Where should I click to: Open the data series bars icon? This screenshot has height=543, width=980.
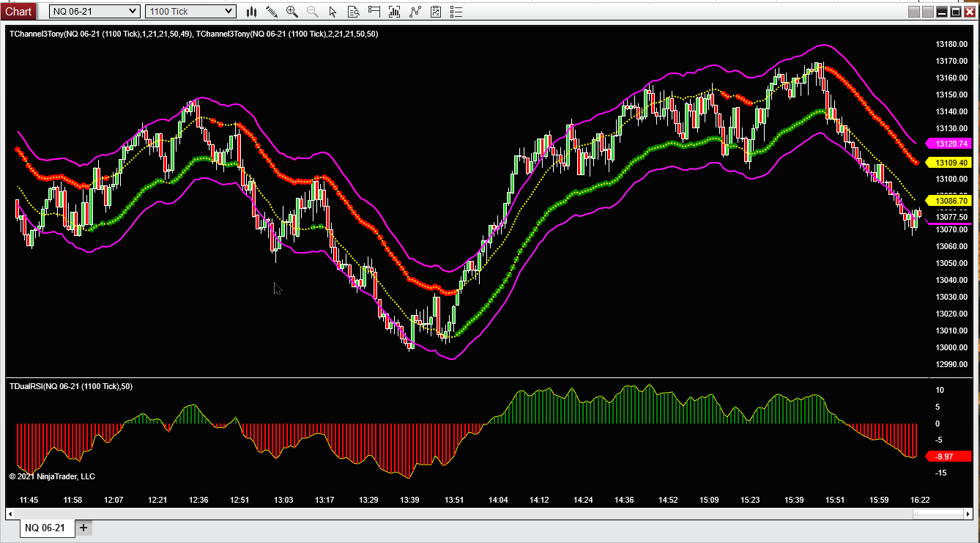(395, 11)
